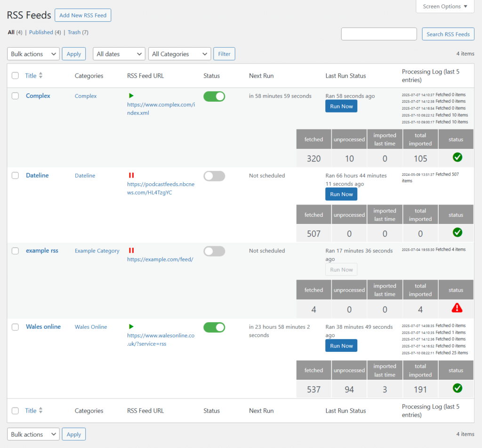Click the green checkmark status icon for Wales online
The width and height of the screenshot is (482, 448).
tap(457, 388)
